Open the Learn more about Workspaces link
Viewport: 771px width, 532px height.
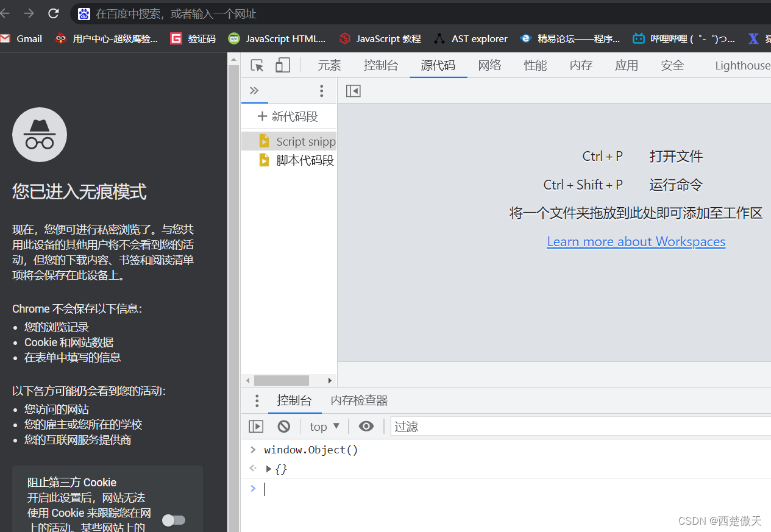pyautogui.click(x=636, y=241)
